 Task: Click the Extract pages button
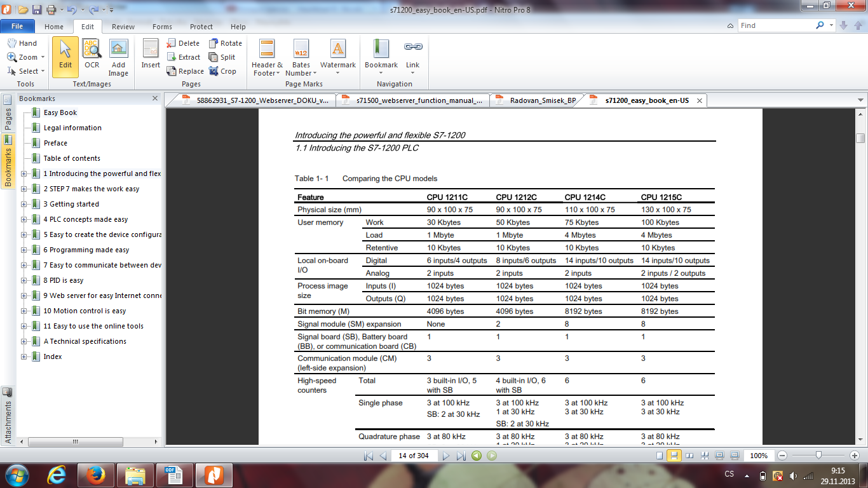click(x=184, y=57)
